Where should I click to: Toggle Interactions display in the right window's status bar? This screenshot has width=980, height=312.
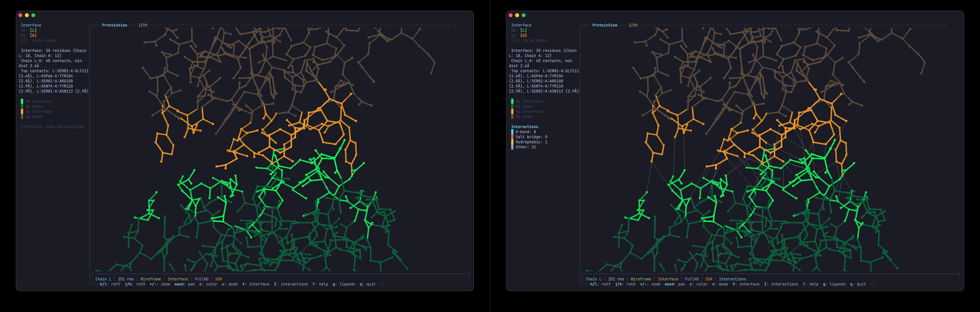(732, 278)
